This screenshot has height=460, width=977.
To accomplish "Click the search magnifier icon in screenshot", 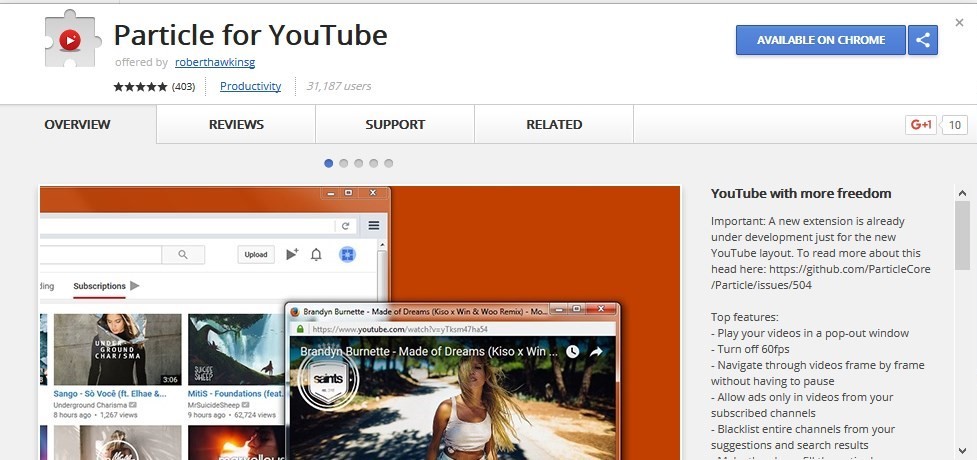I will (x=183, y=255).
